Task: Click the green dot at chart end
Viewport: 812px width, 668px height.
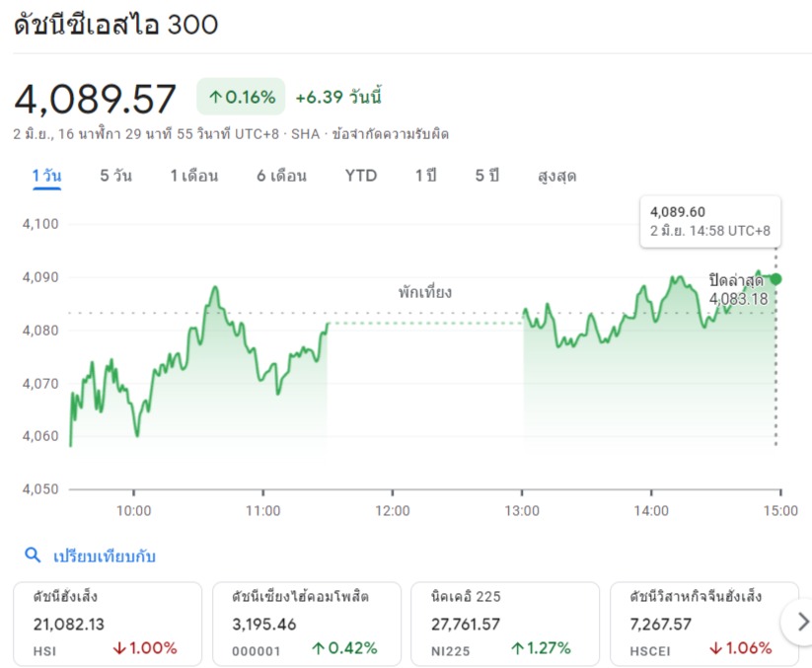Action: pyautogui.click(x=775, y=279)
